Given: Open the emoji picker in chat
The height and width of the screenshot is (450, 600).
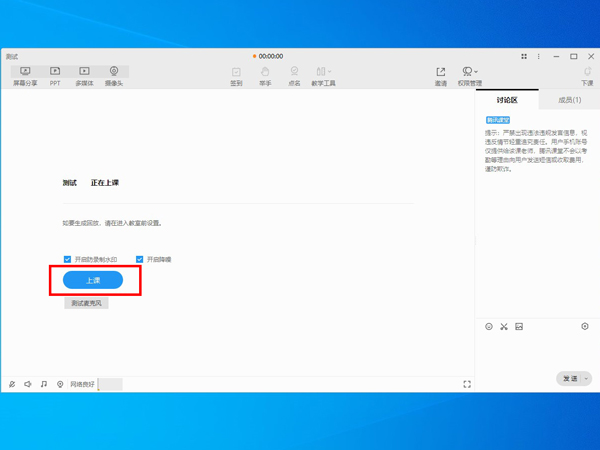Looking at the screenshot, I should pyautogui.click(x=489, y=327).
